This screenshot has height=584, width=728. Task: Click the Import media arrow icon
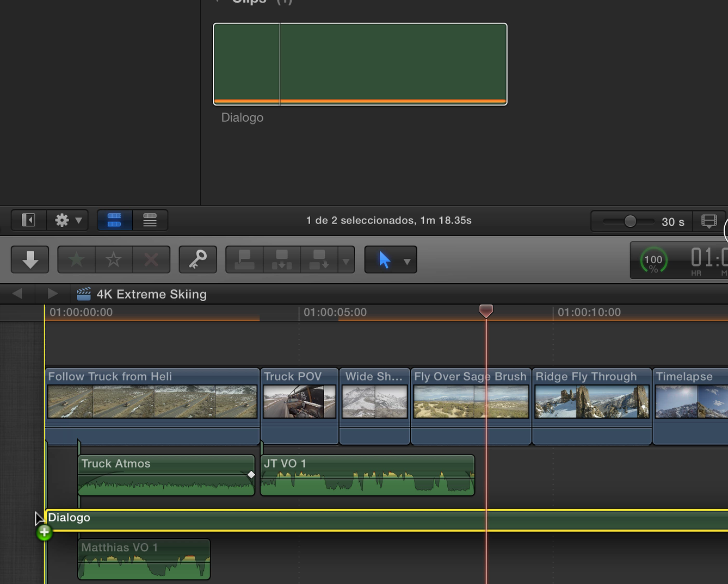point(29,260)
